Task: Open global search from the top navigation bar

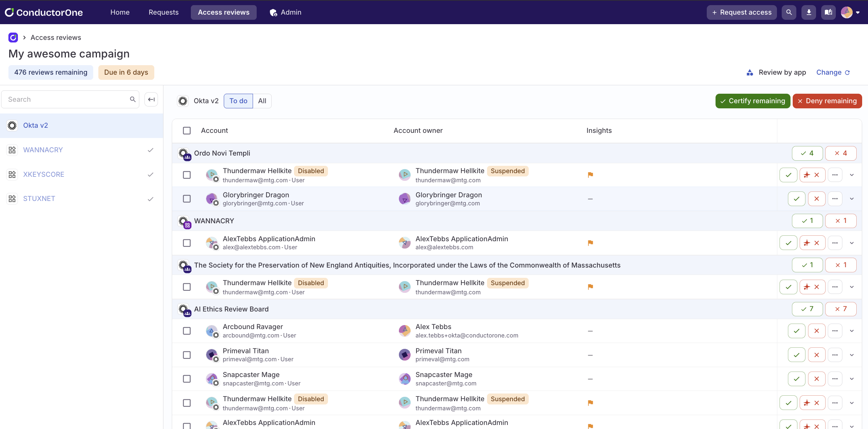Action: [789, 12]
